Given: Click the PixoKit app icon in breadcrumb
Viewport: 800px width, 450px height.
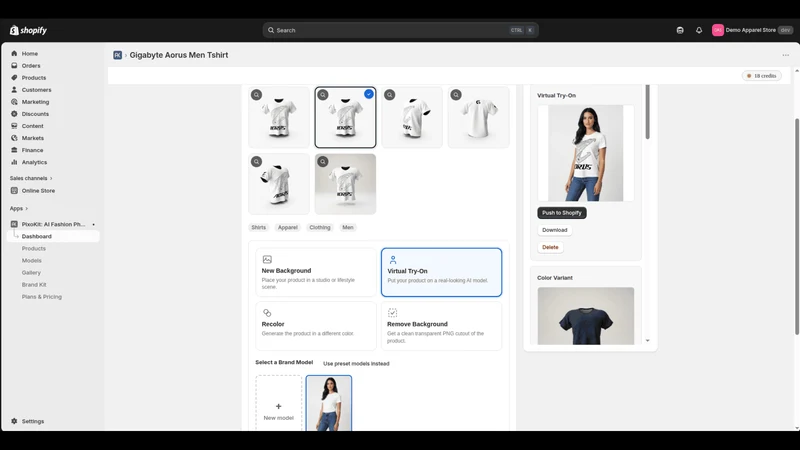Looking at the screenshot, I should click(x=117, y=55).
